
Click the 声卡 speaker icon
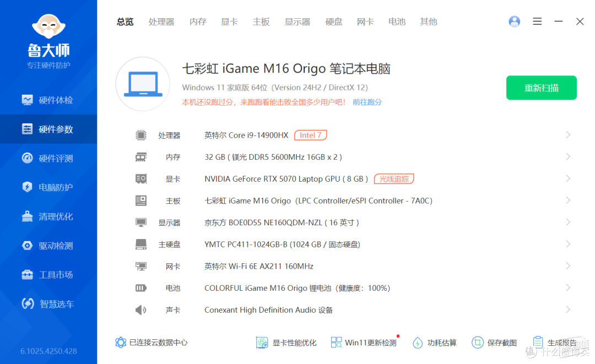141,310
